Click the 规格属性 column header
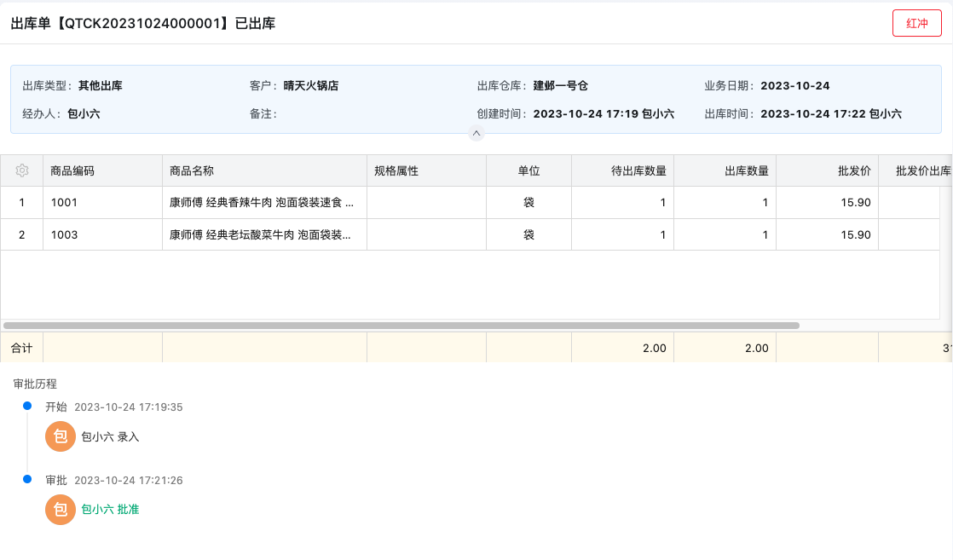The height and width of the screenshot is (560, 953). 396,170
